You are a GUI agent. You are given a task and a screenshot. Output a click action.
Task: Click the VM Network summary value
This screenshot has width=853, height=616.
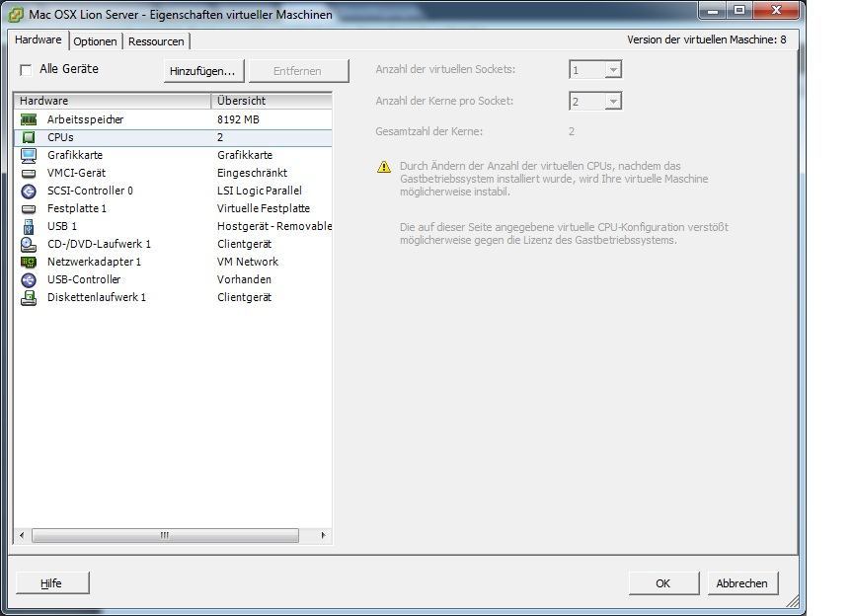click(248, 262)
